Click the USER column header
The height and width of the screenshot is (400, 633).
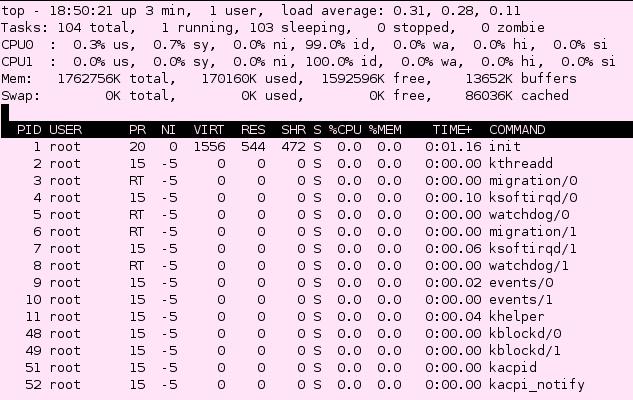click(65, 130)
